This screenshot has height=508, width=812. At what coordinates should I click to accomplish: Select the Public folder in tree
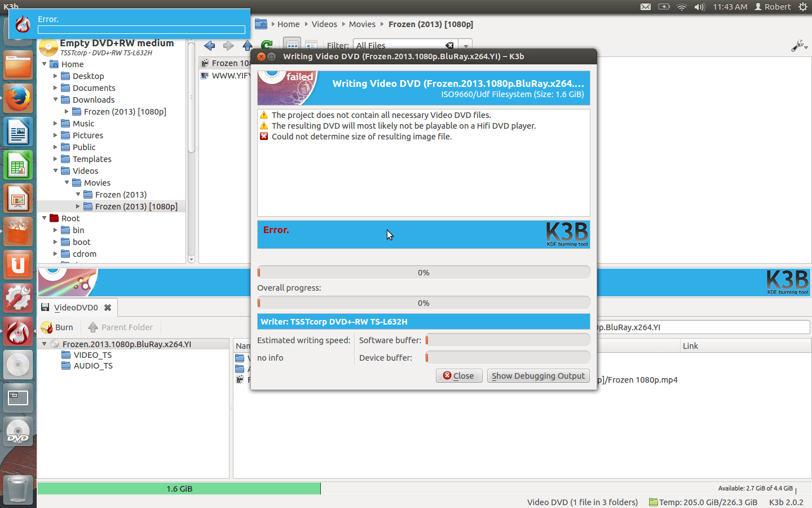[x=83, y=147]
